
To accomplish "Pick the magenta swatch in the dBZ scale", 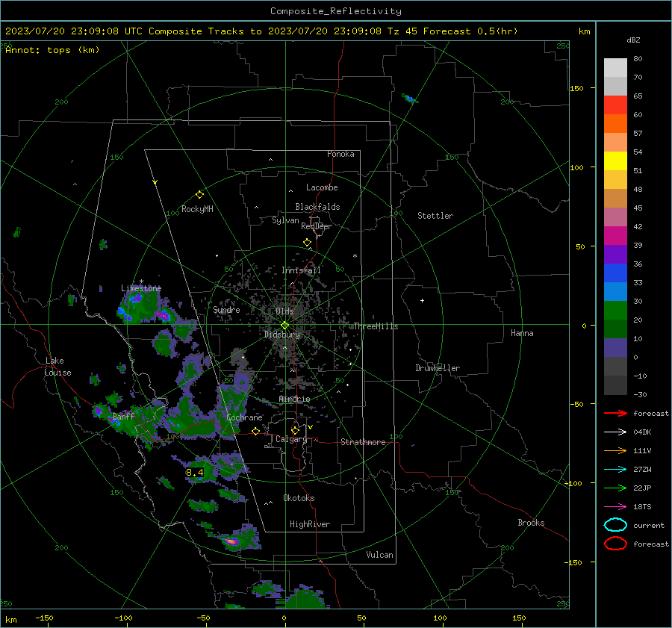I will click(615, 236).
